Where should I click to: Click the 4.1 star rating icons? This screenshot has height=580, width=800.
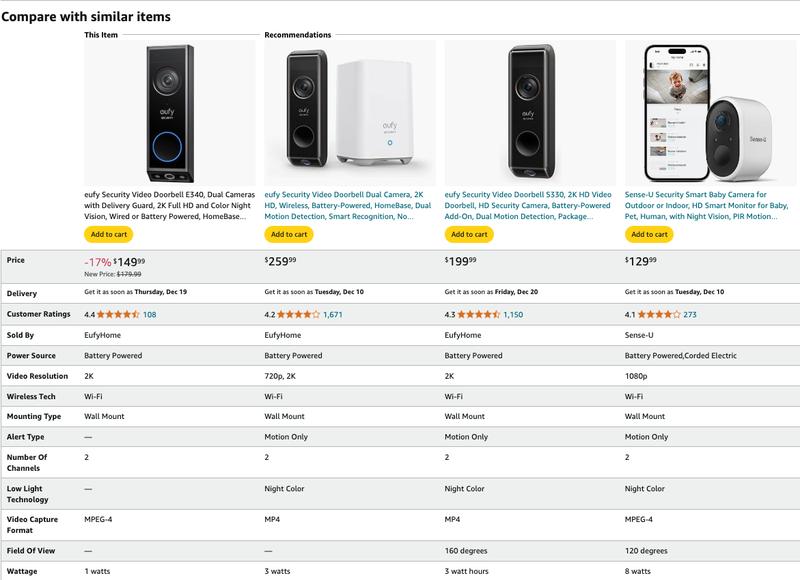[660, 314]
